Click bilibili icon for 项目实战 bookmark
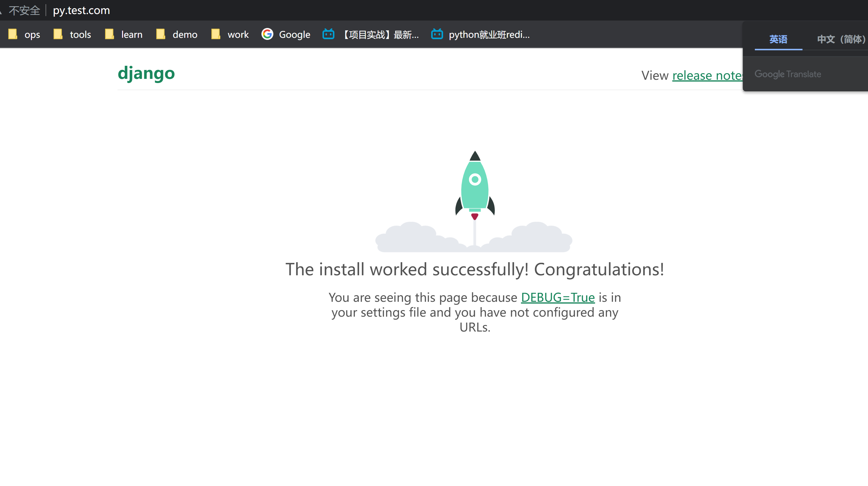Viewport: 868px width, 486px height. click(328, 34)
